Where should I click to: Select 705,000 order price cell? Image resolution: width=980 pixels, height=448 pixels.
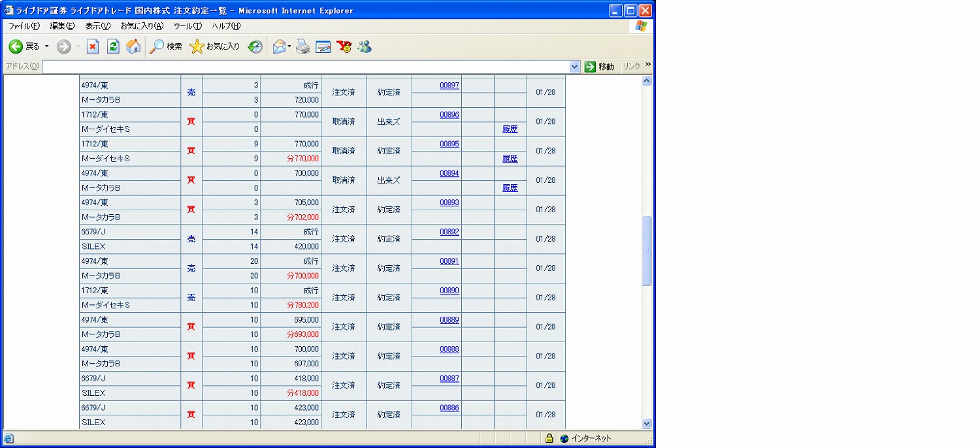[306, 202]
